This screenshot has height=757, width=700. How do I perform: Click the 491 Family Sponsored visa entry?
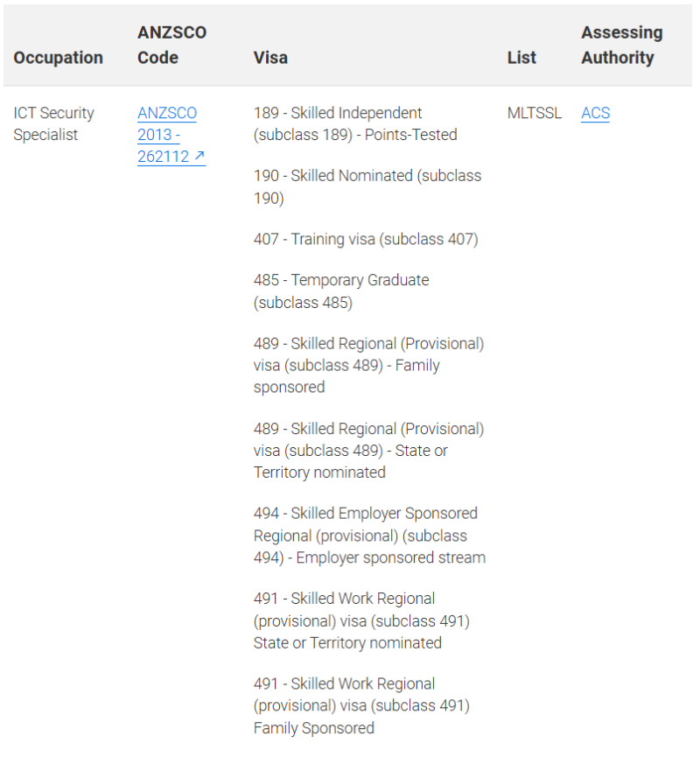361,706
